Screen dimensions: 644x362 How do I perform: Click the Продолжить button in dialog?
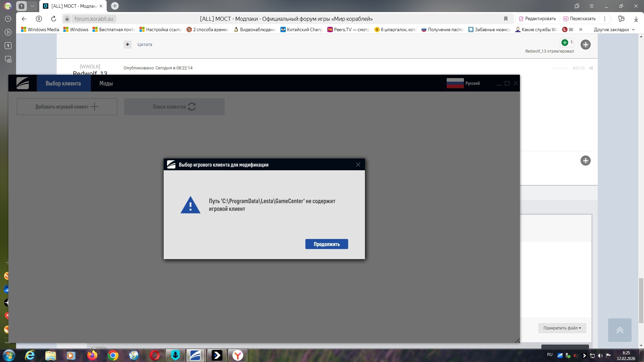tap(326, 244)
